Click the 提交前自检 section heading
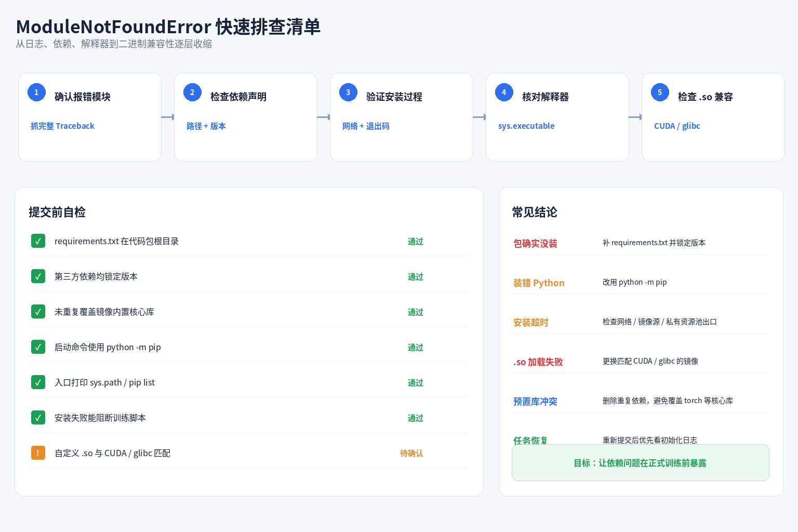 click(57, 212)
